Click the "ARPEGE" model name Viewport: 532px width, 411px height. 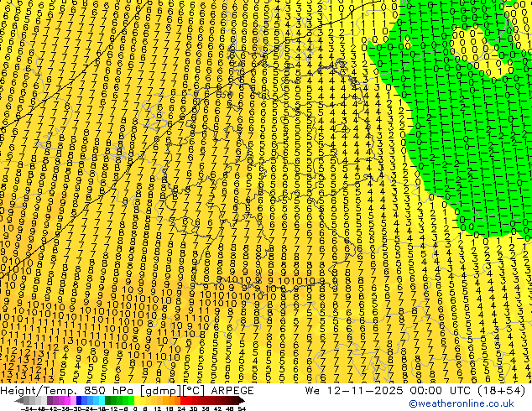coord(232,391)
